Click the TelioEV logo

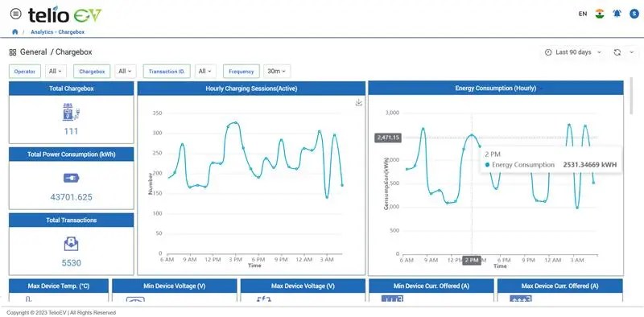point(64,15)
